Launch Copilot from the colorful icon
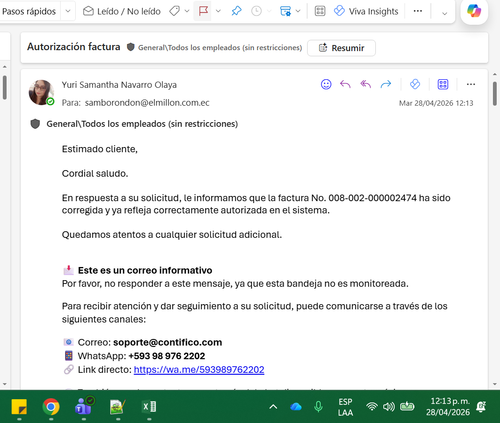The width and height of the screenshot is (500, 423). tap(474, 11)
